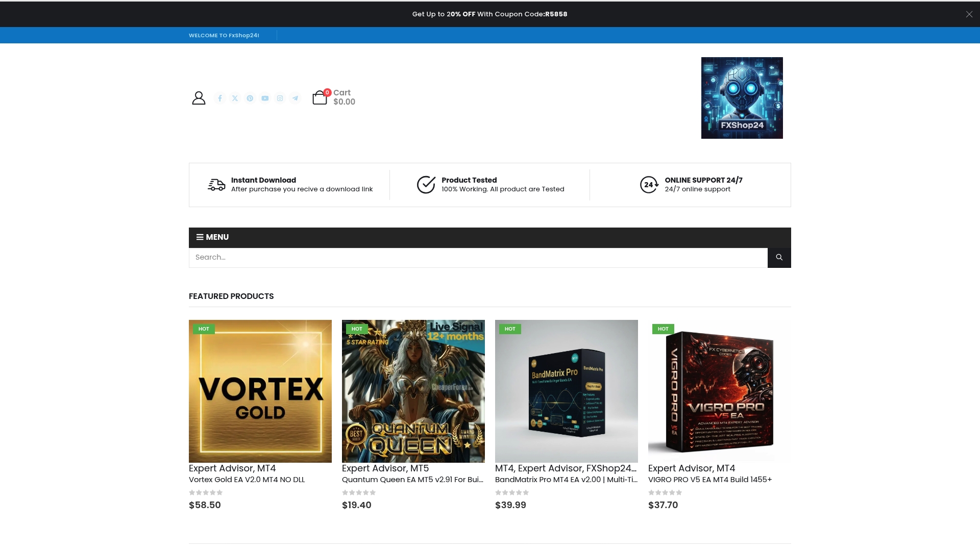980x551 pixels.
Task: Click the HOT badge on VIGRO PRO
Action: pos(663,329)
